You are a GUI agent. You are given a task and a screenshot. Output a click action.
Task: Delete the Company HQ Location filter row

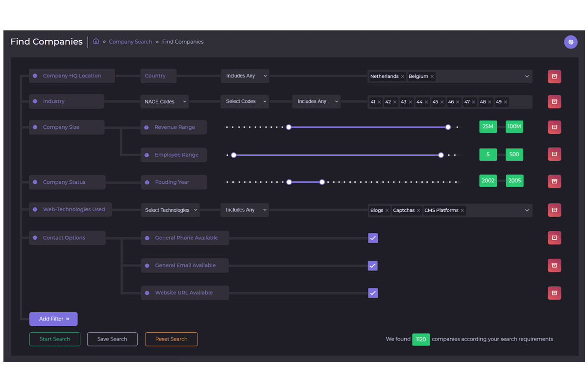coord(554,76)
